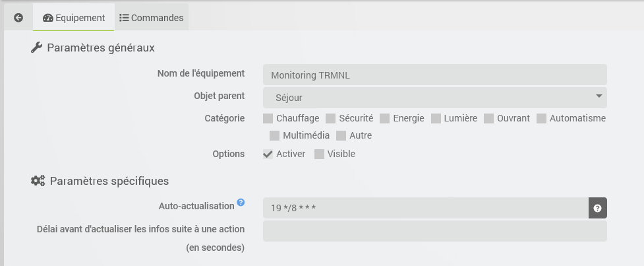644x266 pixels.
Task: Uncheck the Activer option
Action: click(x=268, y=154)
